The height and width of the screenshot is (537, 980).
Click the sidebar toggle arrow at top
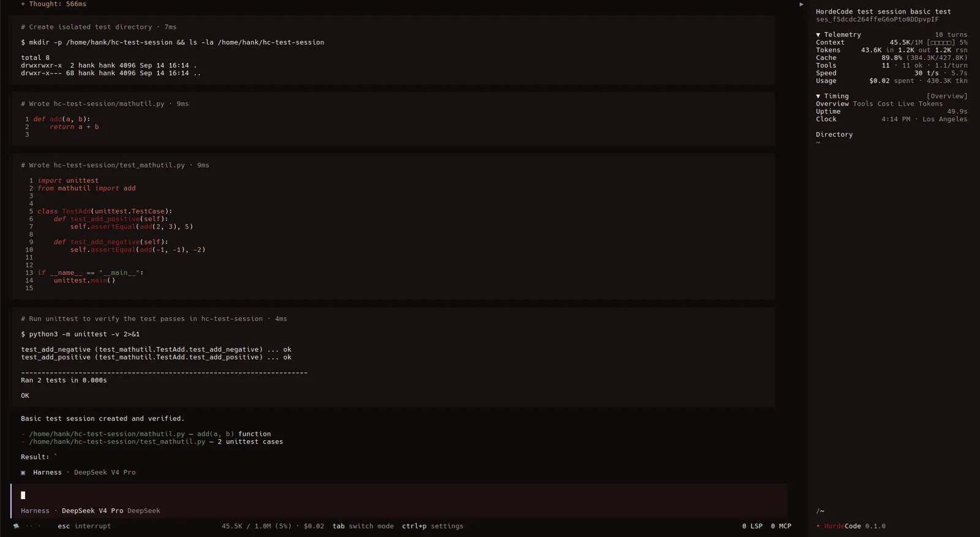click(x=801, y=4)
